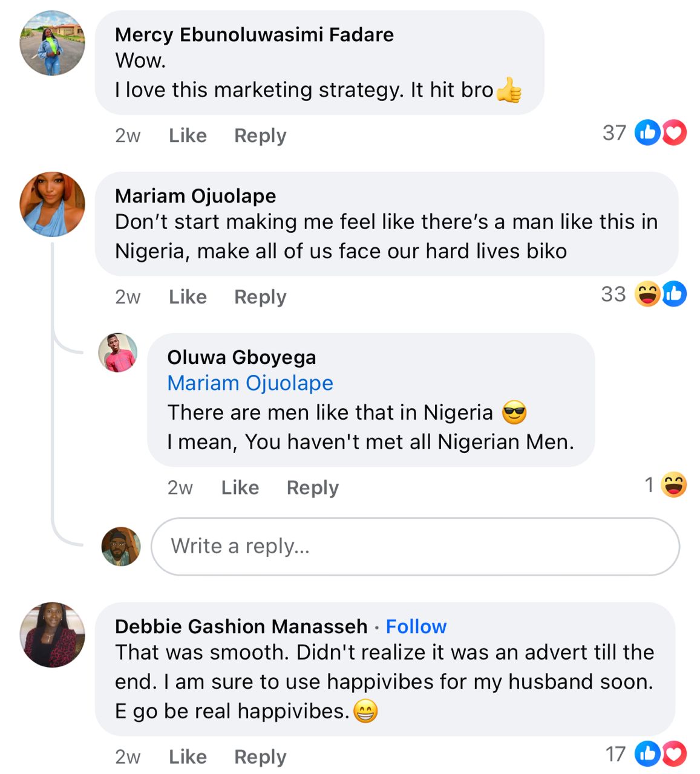Click the blue Mariam Ojuolape mention link
700x774 pixels.
tap(250, 383)
